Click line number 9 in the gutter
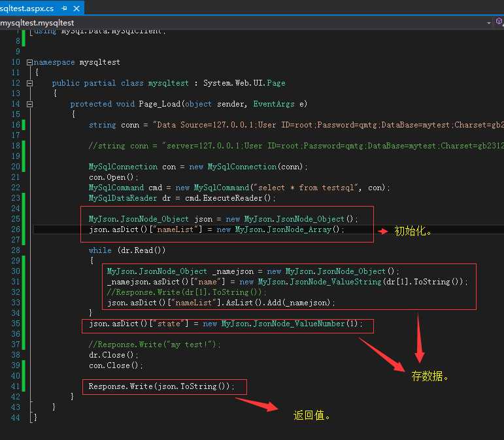The width and height of the screenshot is (504, 440). (18, 52)
